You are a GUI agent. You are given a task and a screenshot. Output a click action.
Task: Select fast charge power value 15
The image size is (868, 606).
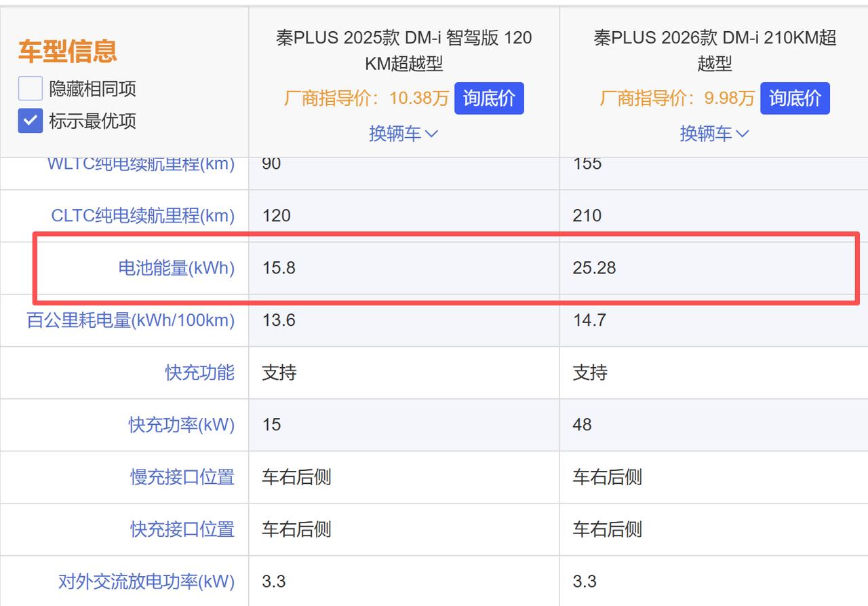click(271, 425)
